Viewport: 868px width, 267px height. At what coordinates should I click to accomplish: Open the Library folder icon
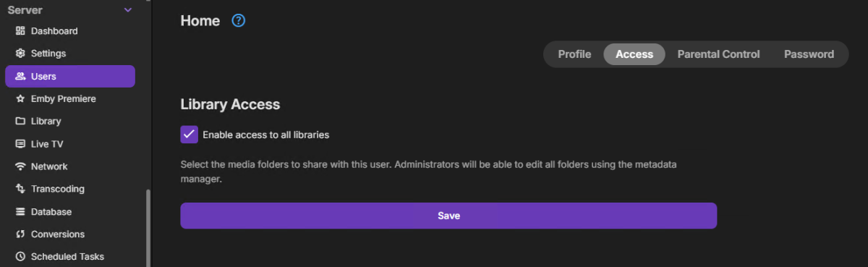(20, 121)
